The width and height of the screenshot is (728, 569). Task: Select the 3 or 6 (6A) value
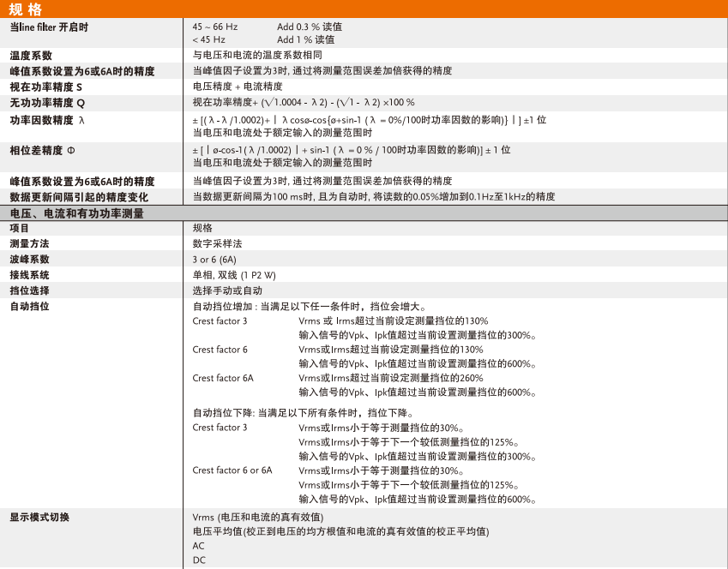pos(214,260)
